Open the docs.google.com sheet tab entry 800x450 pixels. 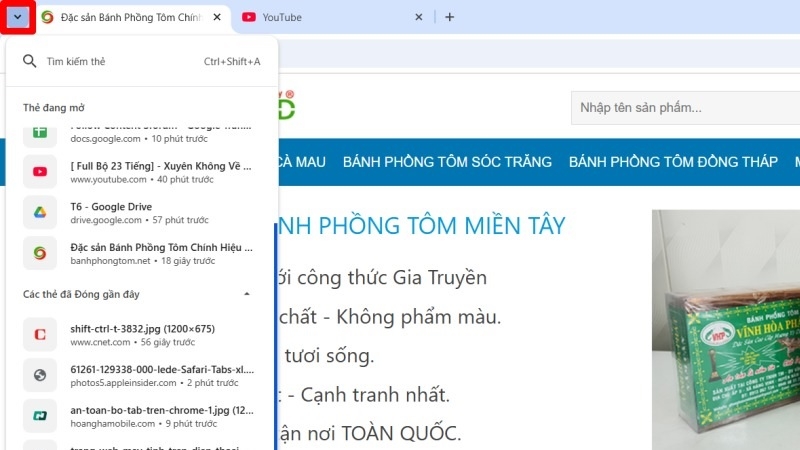click(x=142, y=134)
